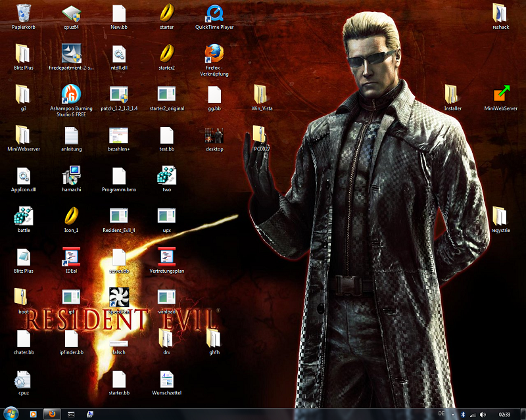Image resolution: width=526 pixels, height=420 pixels.
Task: Expand hidden system tray icons arrow
Action: [x=452, y=414]
